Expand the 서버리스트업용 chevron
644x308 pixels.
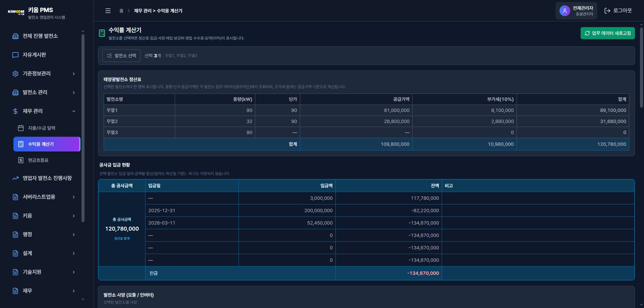click(x=74, y=197)
